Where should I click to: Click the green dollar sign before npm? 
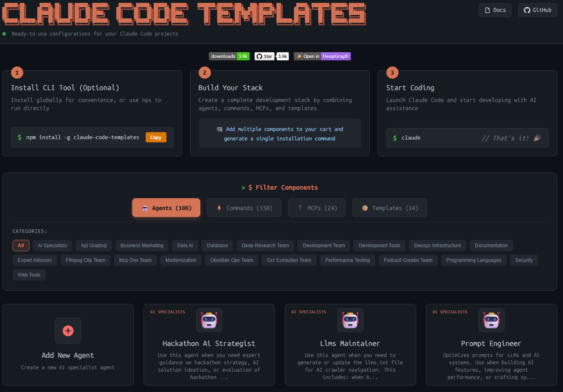tap(20, 137)
